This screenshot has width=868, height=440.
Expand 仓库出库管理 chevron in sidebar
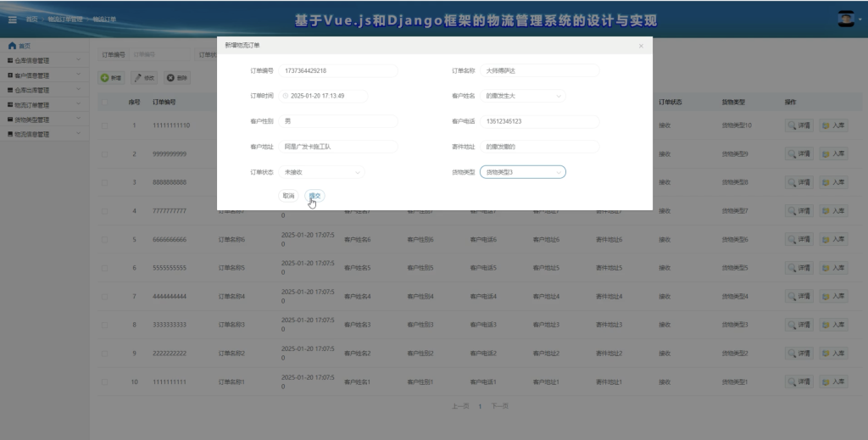pyautogui.click(x=78, y=90)
